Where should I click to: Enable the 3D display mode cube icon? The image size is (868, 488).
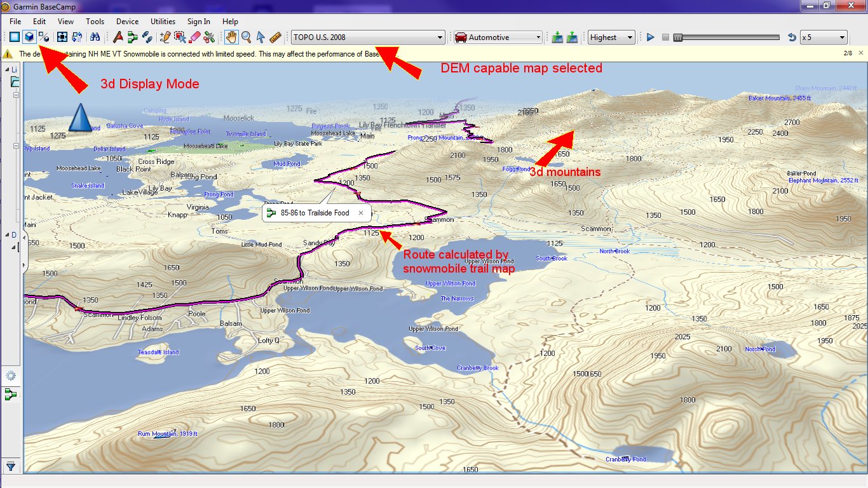coord(29,37)
